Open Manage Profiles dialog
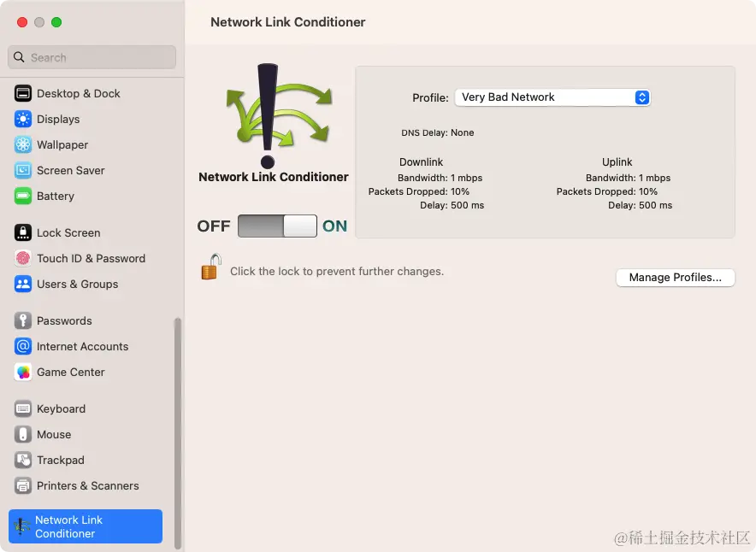This screenshot has height=552, width=756. pos(675,278)
